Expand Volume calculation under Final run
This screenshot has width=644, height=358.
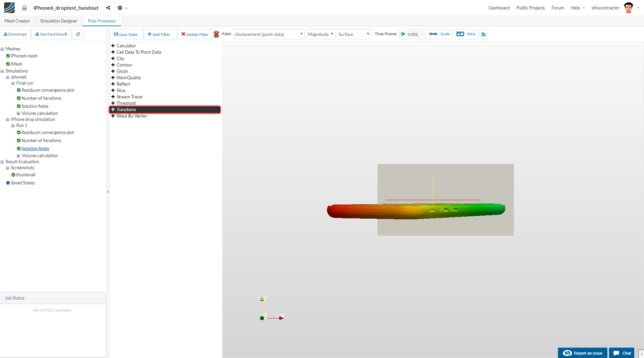[x=18, y=114]
